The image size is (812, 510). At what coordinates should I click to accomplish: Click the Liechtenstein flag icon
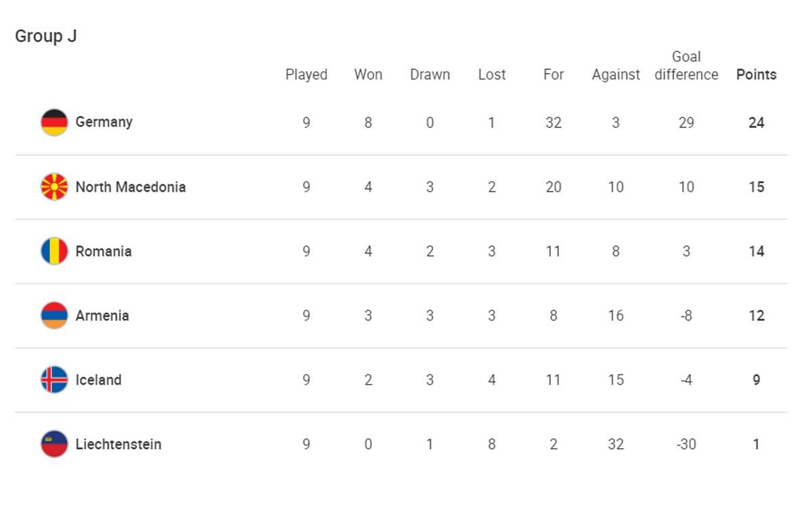(x=54, y=444)
